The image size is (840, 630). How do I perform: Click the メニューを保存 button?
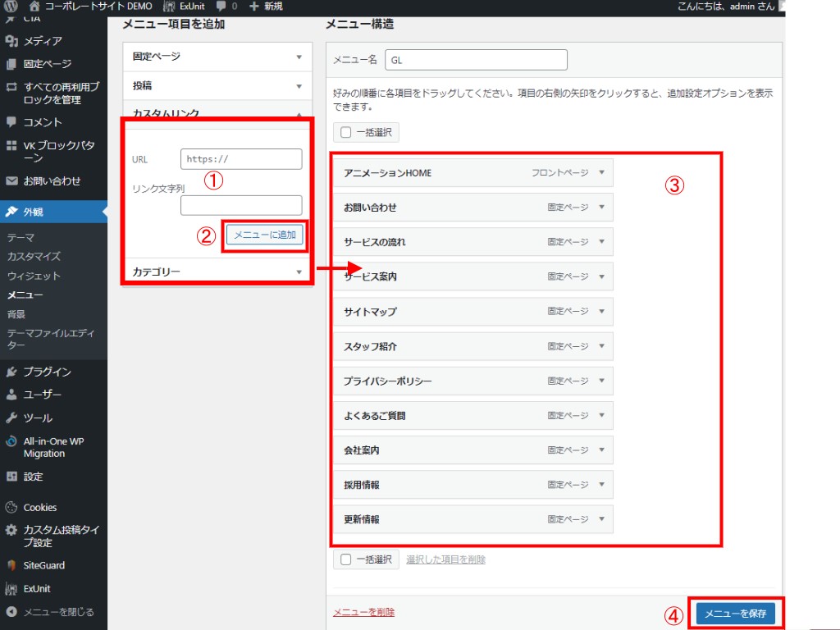[735, 614]
